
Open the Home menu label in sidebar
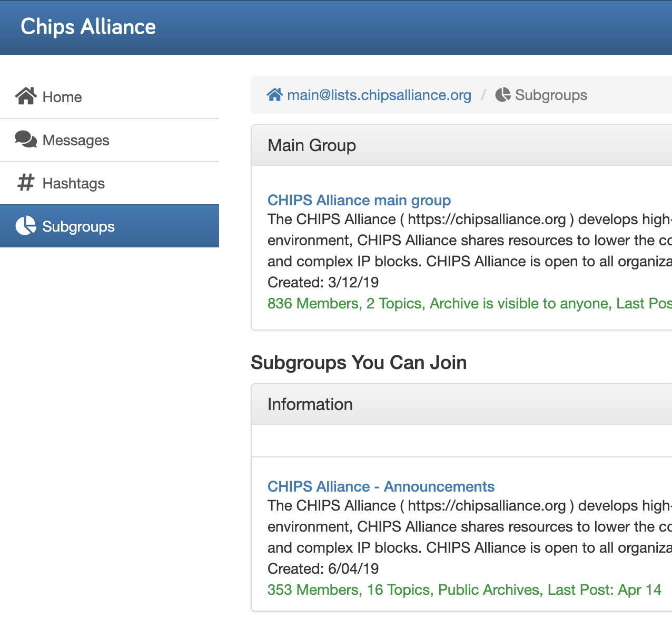62,97
